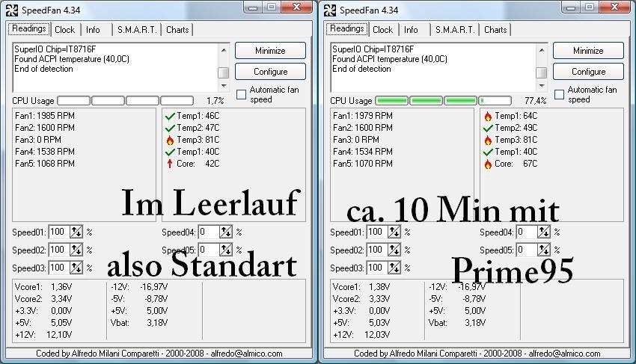The height and width of the screenshot is (364, 636).
Task: Click SuperIO Chip=IT8716F log line in left window
Action: (55, 49)
